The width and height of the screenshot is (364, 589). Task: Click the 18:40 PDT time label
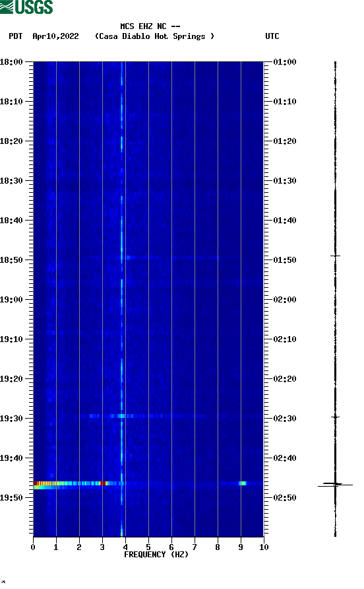(x=11, y=221)
